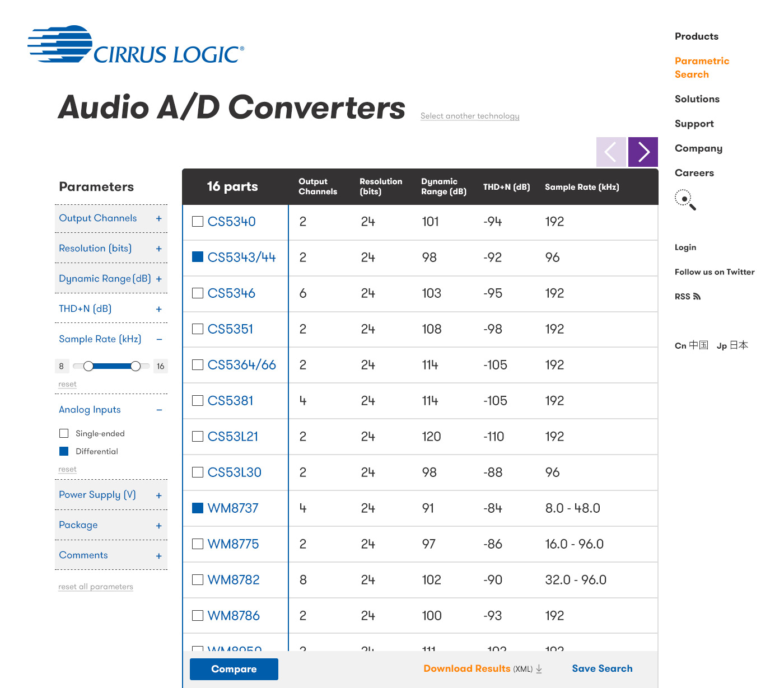Go to previous page with left arrow
The width and height of the screenshot is (784, 688).
(611, 152)
